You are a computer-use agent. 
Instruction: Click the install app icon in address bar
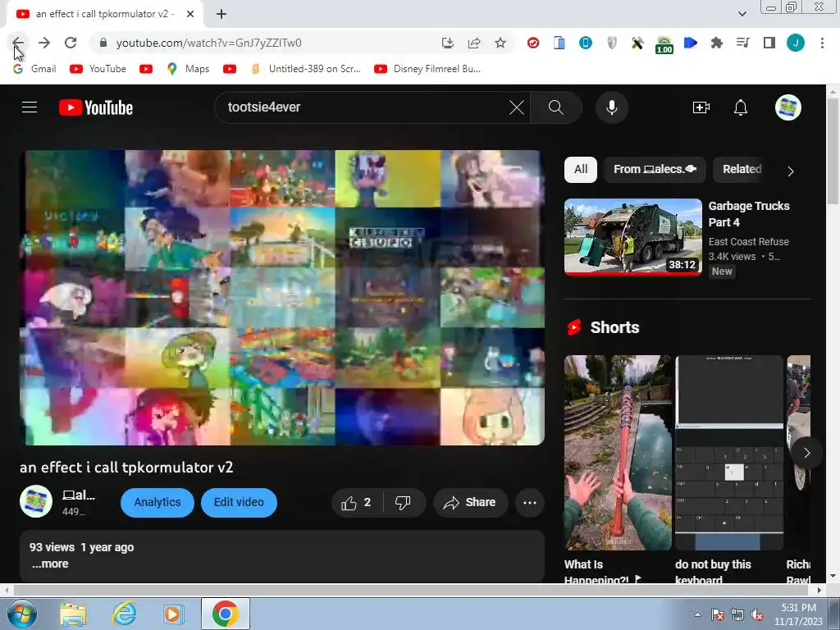[x=448, y=43]
